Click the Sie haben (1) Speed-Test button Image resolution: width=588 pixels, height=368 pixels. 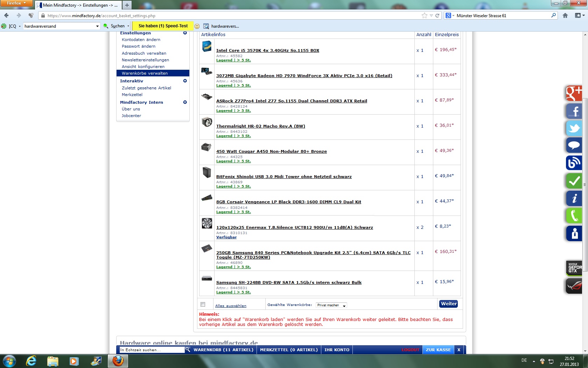(163, 26)
